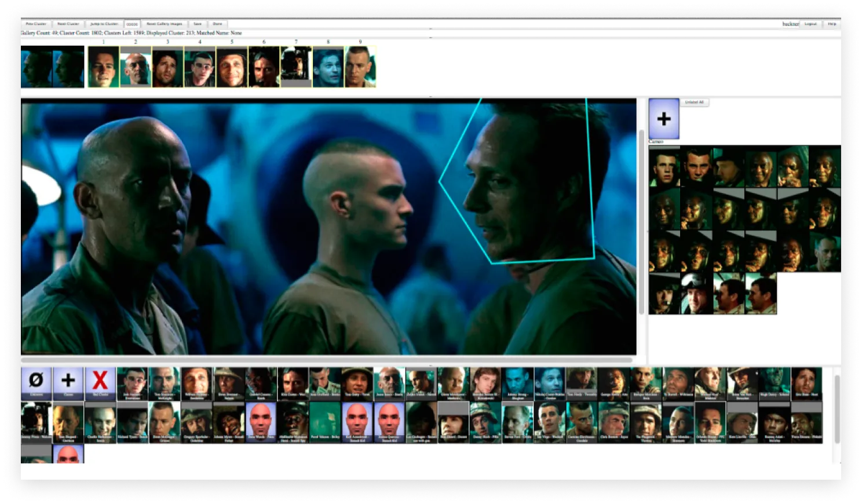Click the cyan face outline in main frame
The height and width of the screenshot is (504, 862).
(518, 181)
